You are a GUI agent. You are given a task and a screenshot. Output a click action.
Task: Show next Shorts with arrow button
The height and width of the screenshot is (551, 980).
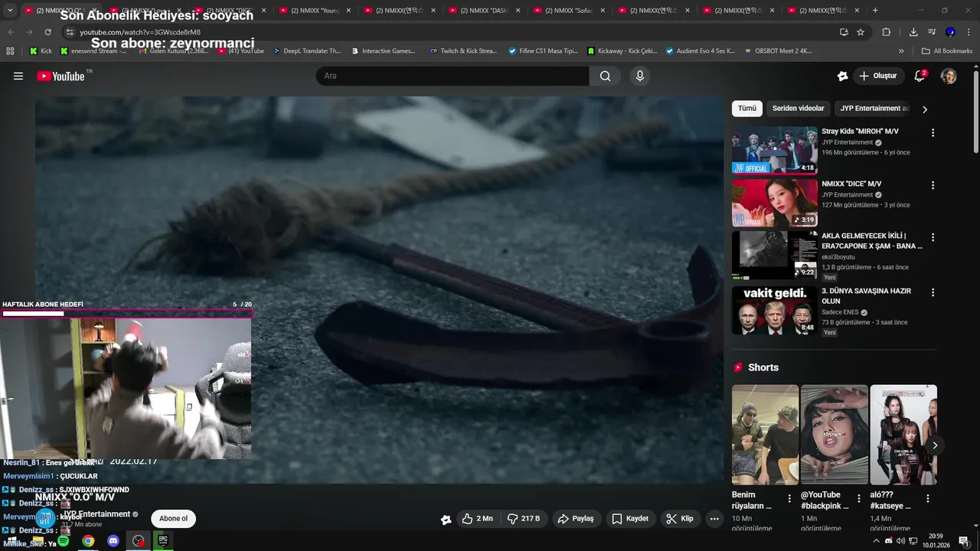tap(934, 445)
